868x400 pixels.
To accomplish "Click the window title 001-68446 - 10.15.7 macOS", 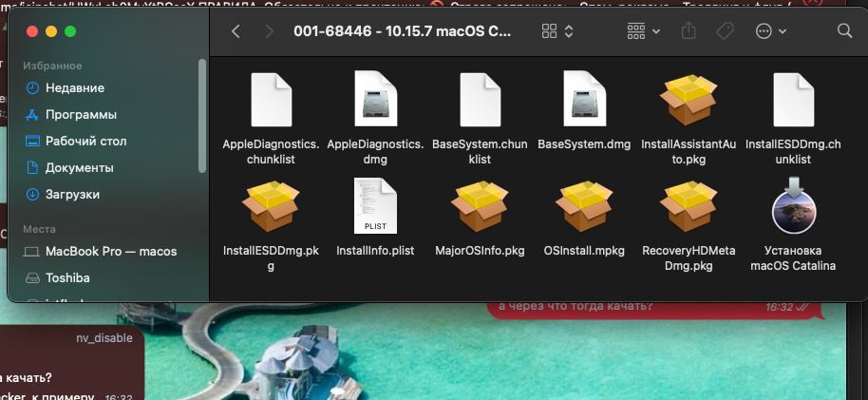I will point(403,31).
